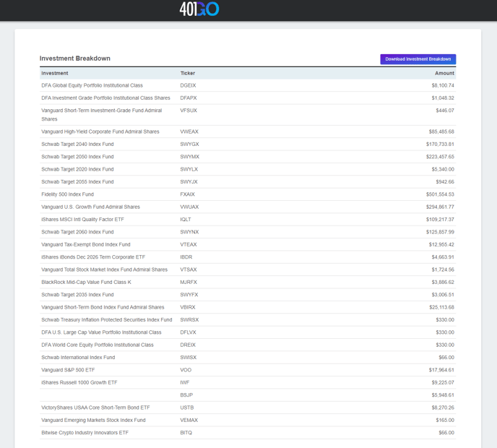Select Fidelity 500 Index Fund
The image size is (497, 448).
click(67, 194)
